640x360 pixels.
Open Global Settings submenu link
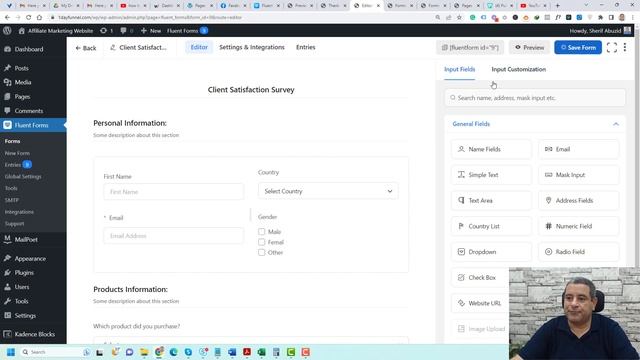click(23, 177)
